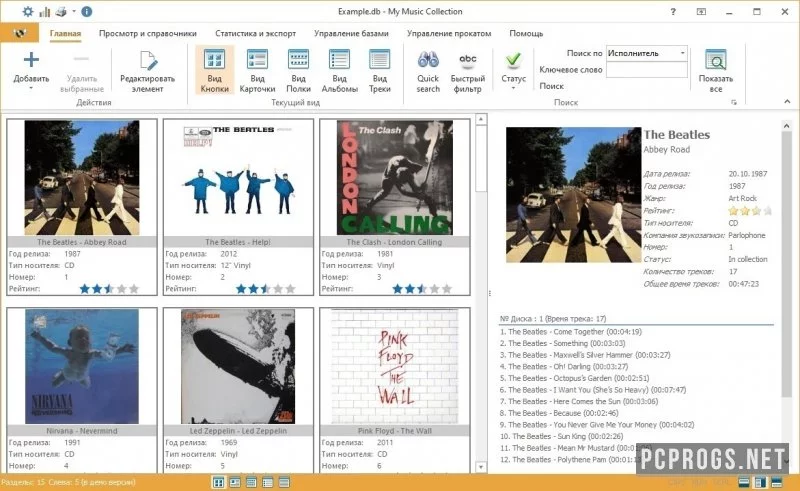The image size is (800, 491).
Task: Open Статистика и экспорт tab
Action: (x=256, y=33)
